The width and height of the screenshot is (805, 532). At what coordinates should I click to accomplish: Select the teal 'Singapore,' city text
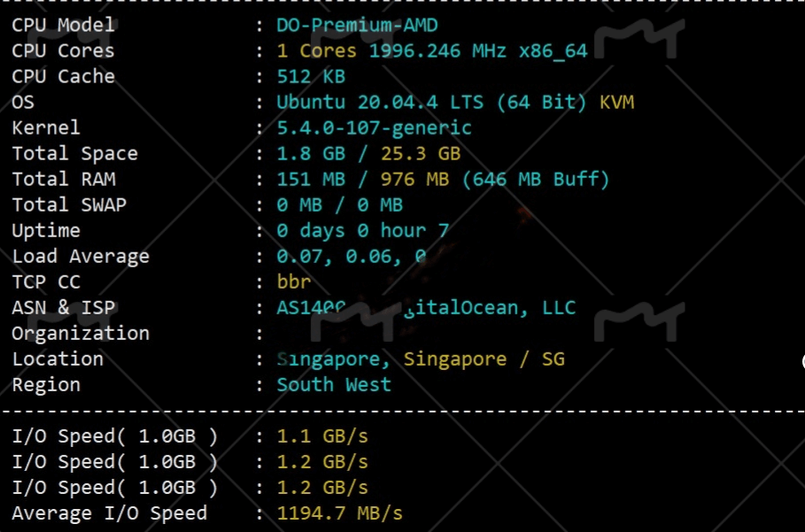click(334, 359)
